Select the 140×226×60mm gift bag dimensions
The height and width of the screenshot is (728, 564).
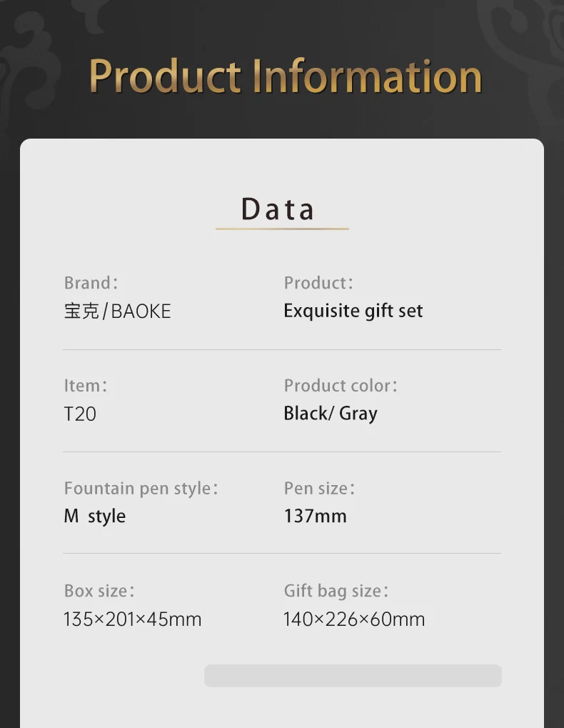[354, 619]
